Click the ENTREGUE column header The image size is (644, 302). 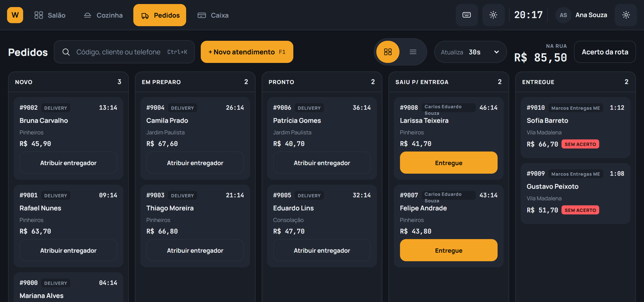(x=576, y=82)
